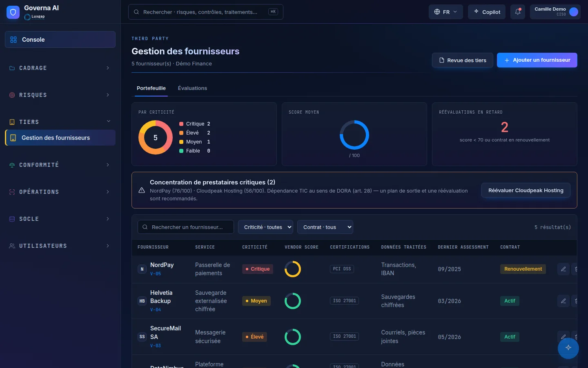Click the 'Score moyen' circular gauge

(354, 135)
